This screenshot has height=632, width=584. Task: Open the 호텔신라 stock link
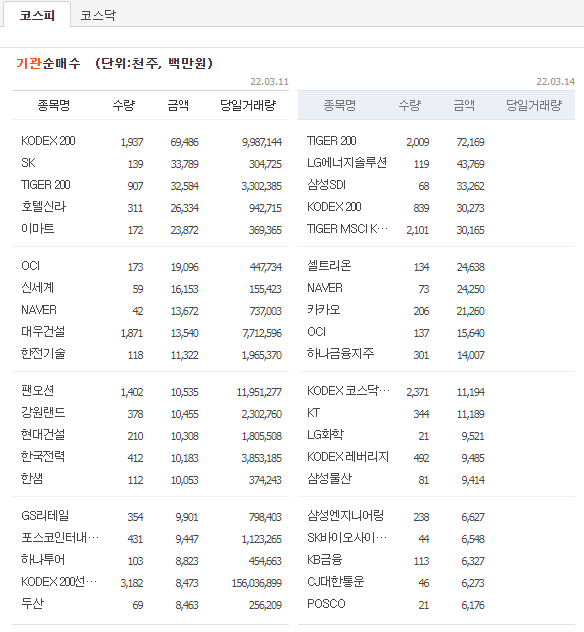click(43, 207)
